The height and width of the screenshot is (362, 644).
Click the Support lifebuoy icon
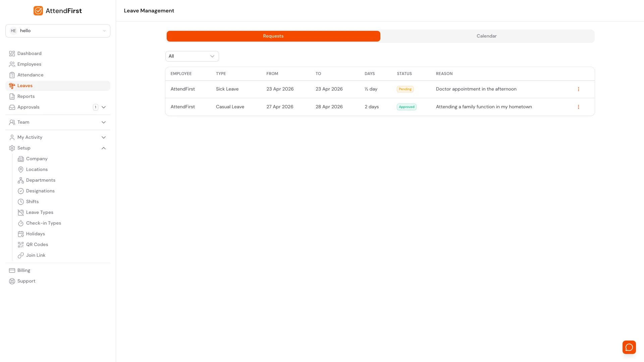pos(12,281)
